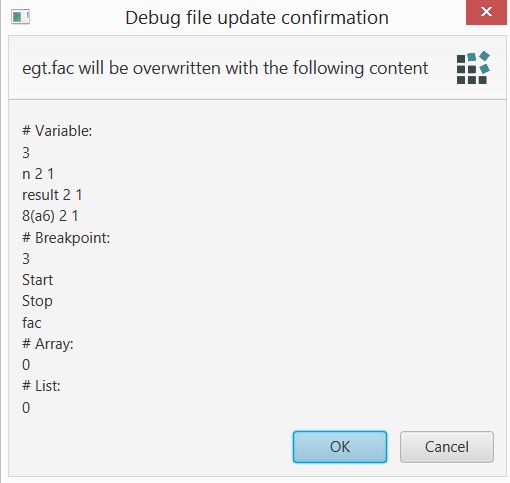Click the 'Start' breakpoint entry
The width and height of the screenshot is (510, 483).
[x=38, y=280]
